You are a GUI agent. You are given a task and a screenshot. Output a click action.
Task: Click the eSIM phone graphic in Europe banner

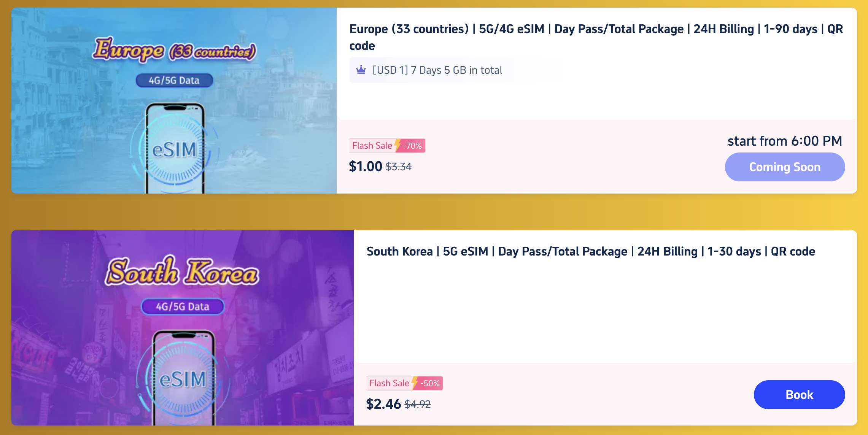coord(175,150)
